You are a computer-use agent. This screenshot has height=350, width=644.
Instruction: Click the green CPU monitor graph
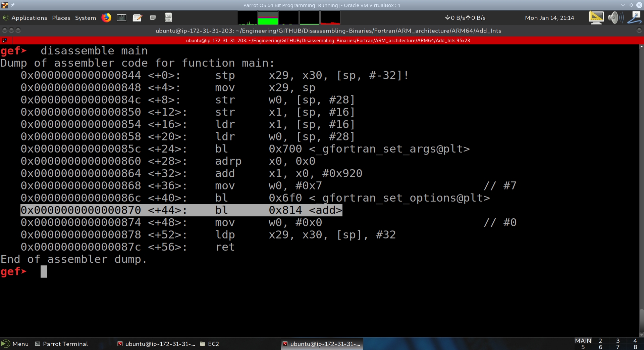268,18
